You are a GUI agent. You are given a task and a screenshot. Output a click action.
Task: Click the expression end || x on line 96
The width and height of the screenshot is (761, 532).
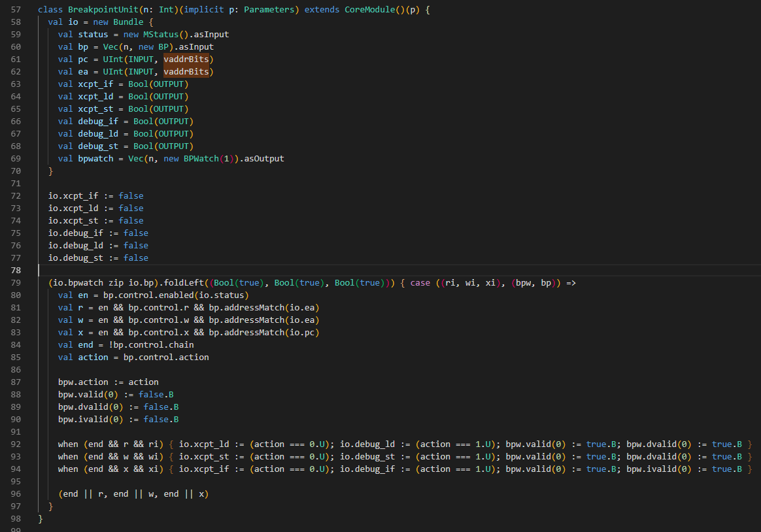184,493
